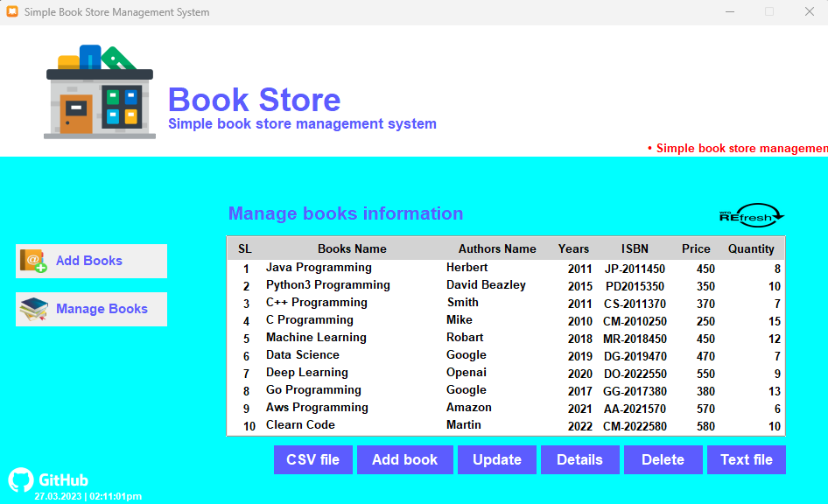This screenshot has height=504, width=828.
Task: Click author Robart cell
Action: pos(465,338)
